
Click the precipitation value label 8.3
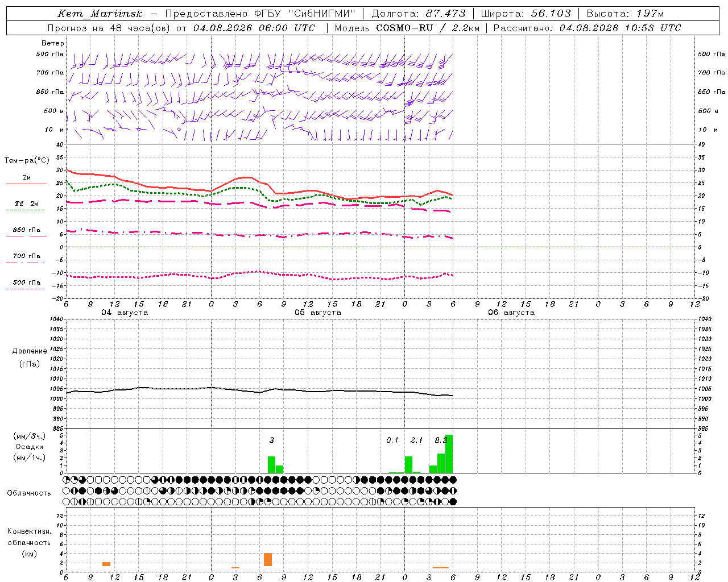[x=440, y=440]
